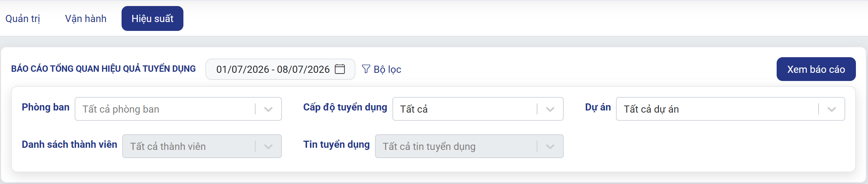Click the Tất cả phòng ban field
868x184 pixels.
(178, 109)
